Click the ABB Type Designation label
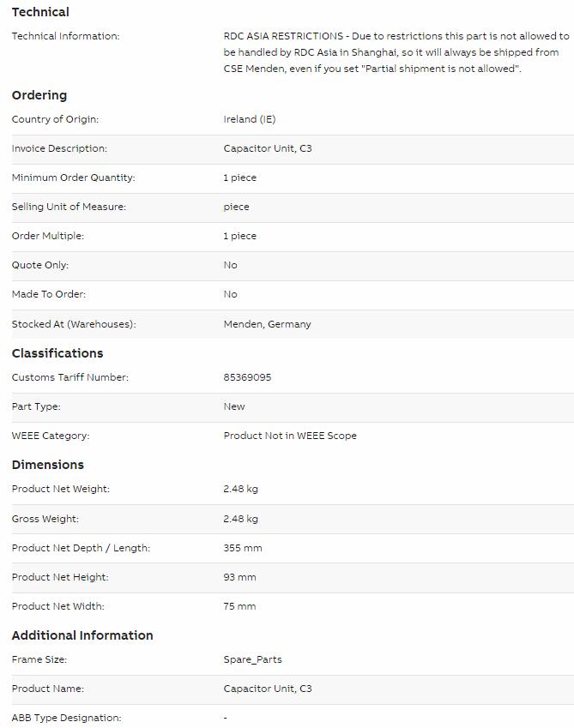This screenshot has width=574, height=728. [66, 718]
